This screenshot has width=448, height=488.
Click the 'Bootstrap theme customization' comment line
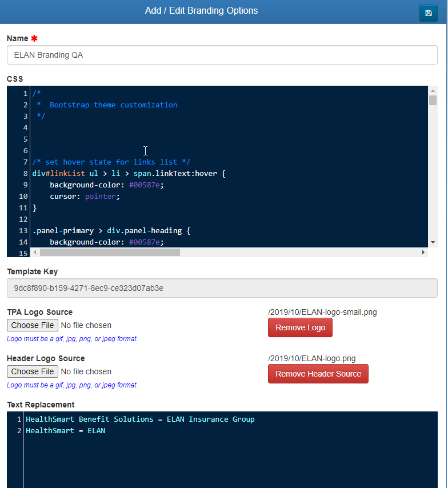point(113,105)
